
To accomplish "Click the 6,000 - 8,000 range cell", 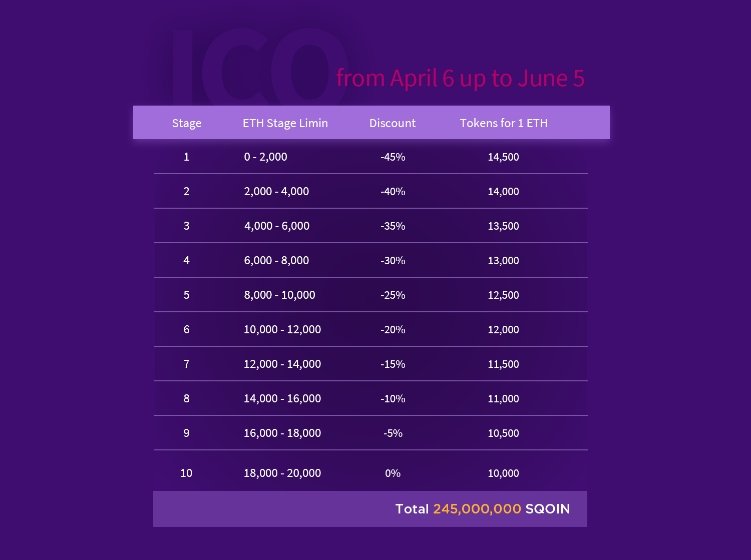I will 276,261.
